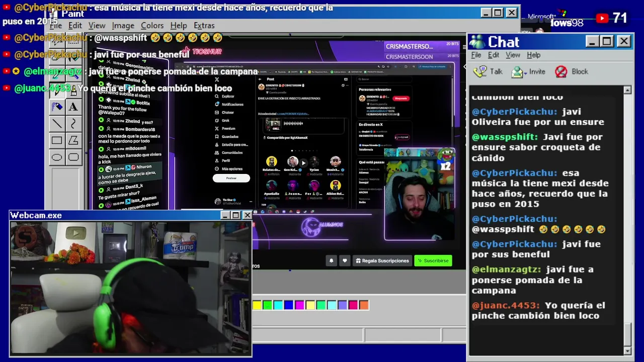Click username @elmanzagtz in Chat window
The width and height of the screenshot is (644, 362).
(x=507, y=269)
